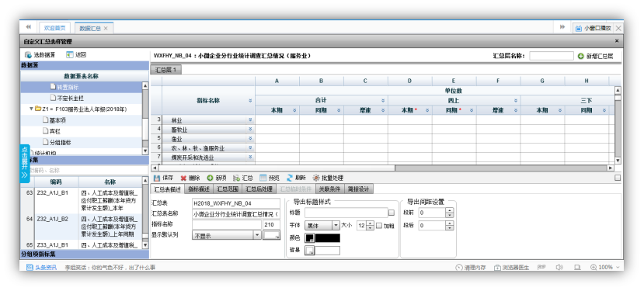This screenshot has height=291, width=644.
Task: Open the 汇总后处理 tab
Action: tap(259, 189)
